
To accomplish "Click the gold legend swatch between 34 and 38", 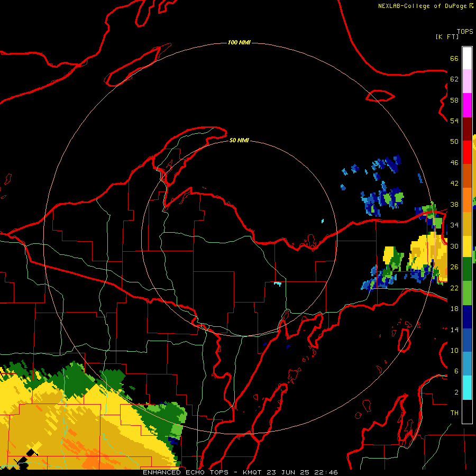I will [x=467, y=223].
